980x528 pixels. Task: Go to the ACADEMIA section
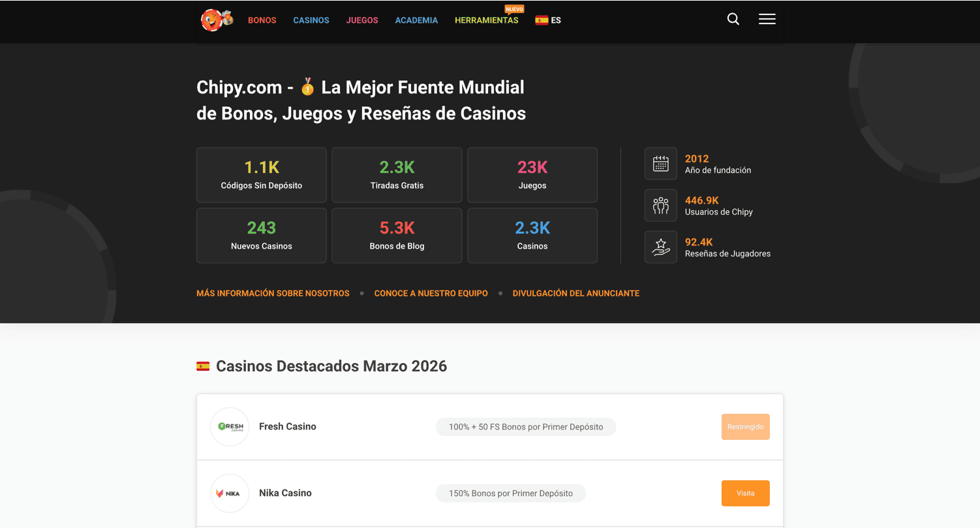(x=416, y=20)
